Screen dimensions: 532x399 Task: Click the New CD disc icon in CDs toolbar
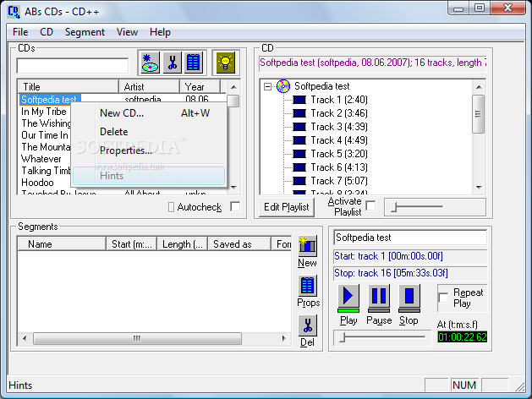click(150, 63)
